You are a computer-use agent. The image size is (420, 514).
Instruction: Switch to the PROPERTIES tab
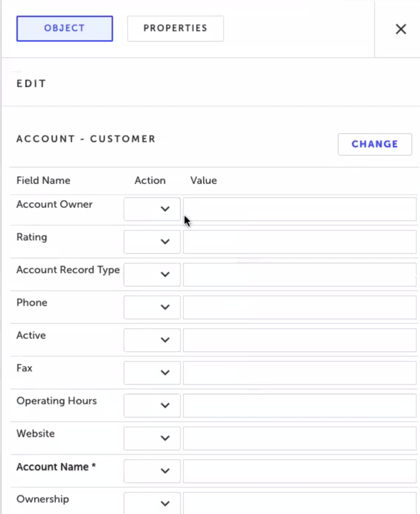click(175, 28)
